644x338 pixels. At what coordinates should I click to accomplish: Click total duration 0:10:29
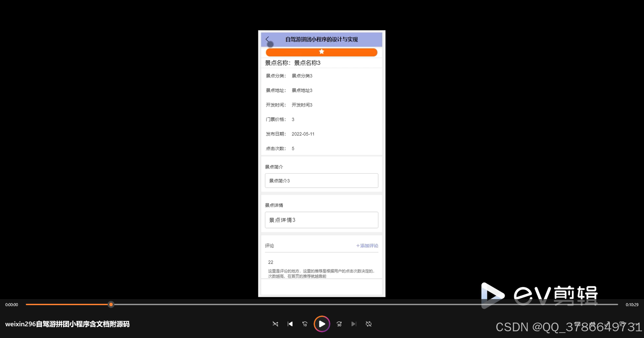tap(632, 305)
